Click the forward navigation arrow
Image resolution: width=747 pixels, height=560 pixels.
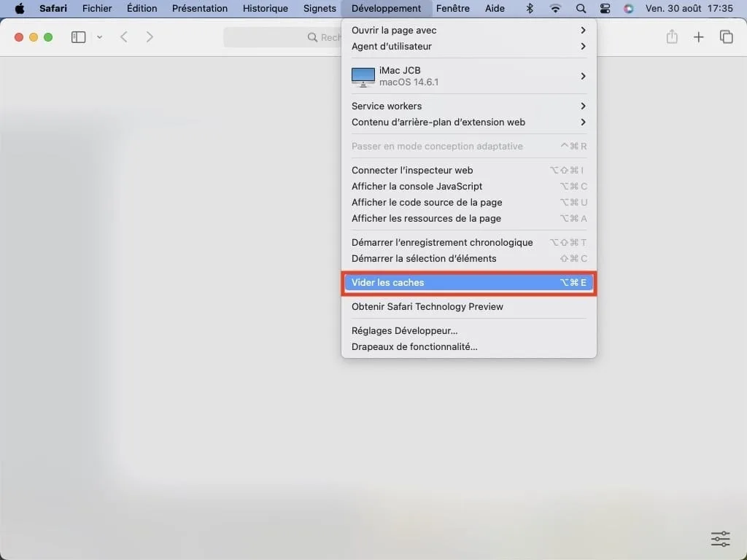(x=150, y=36)
